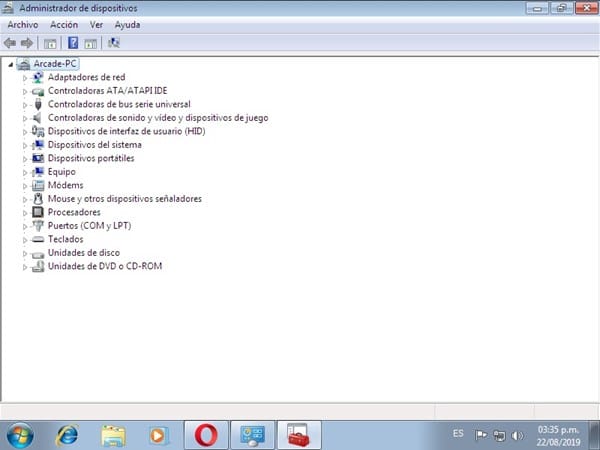Click the network tray icon
600x450 pixels.
(x=499, y=435)
